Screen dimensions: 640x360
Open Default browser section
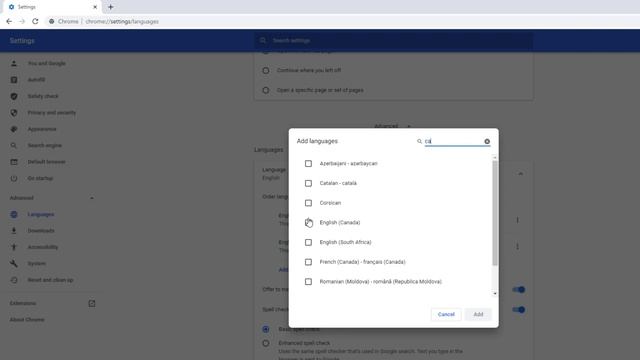[47, 162]
